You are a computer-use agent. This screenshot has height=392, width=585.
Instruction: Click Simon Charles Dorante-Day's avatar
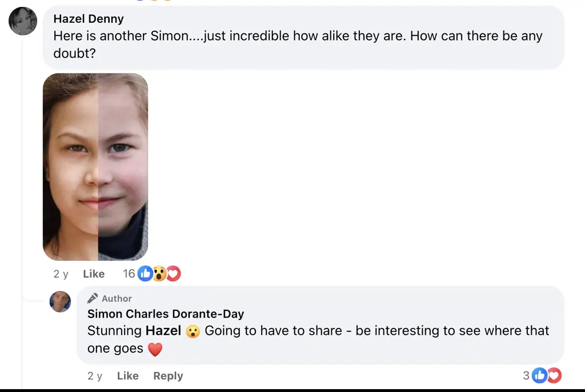(x=60, y=301)
